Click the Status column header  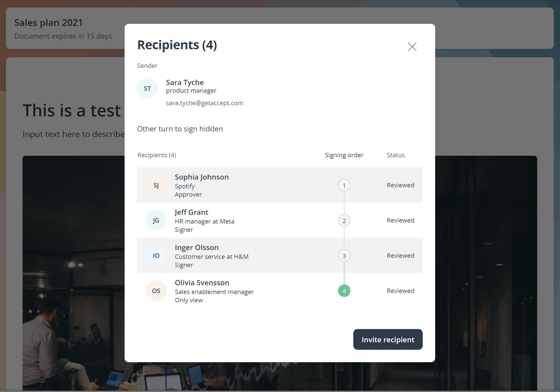pos(396,155)
